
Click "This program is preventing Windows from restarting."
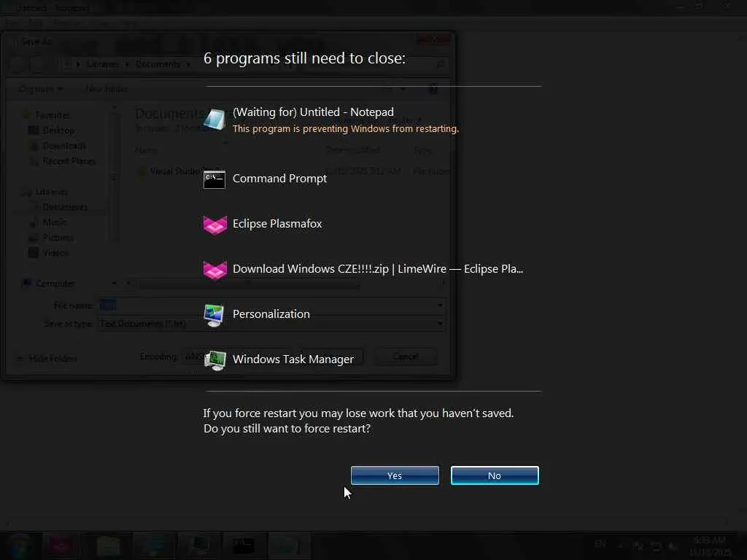(x=345, y=128)
